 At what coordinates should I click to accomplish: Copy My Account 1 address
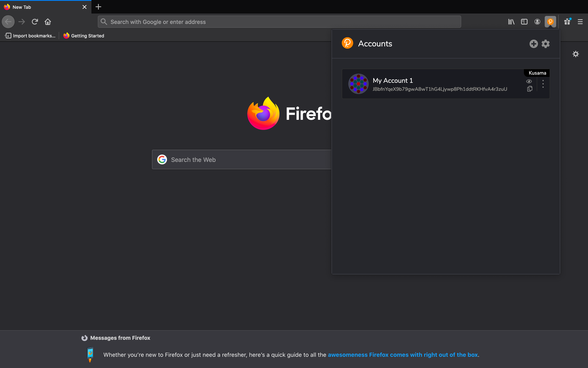(x=530, y=89)
